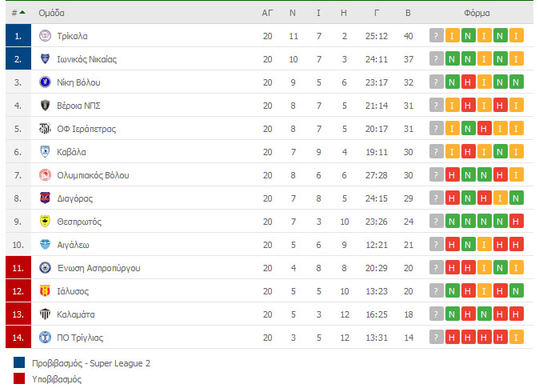The width and height of the screenshot is (539, 392).
Task: Click the Τρίκαλα team crest icon
Action: pyautogui.click(x=45, y=36)
